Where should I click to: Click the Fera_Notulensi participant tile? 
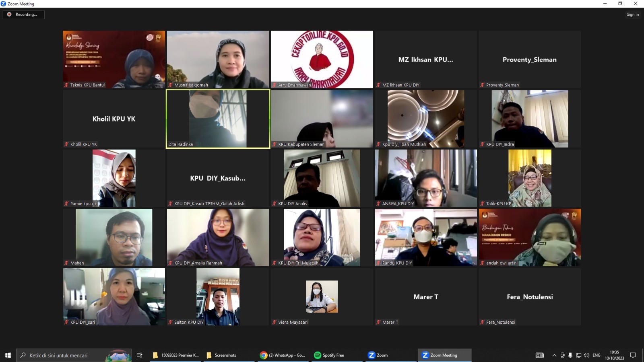(530, 297)
